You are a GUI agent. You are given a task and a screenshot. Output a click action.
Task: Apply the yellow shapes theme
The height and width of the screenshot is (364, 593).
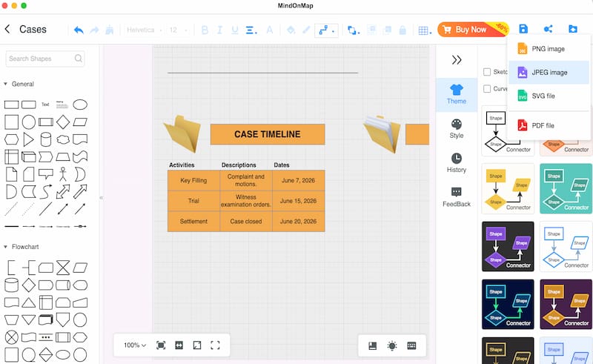pyautogui.click(x=508, y=189)
